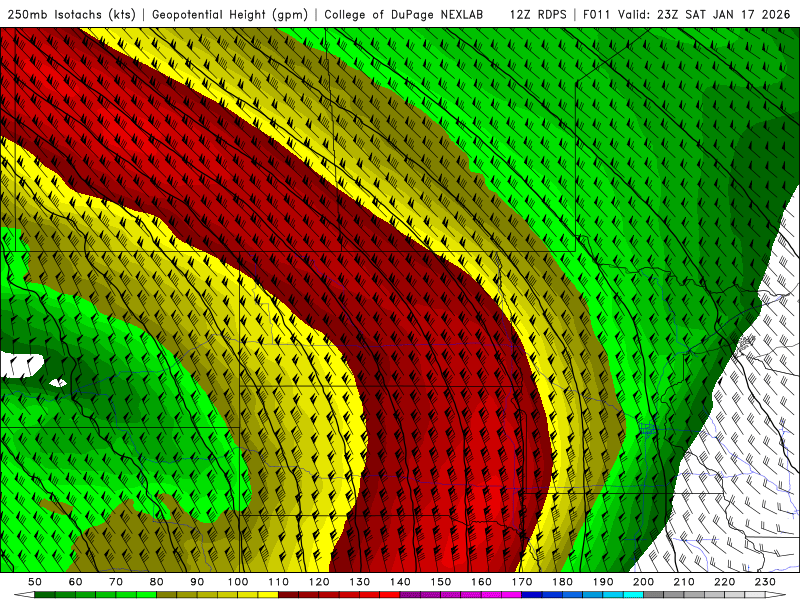Click the '70' value on the color scale
Screen dimensions: 800x600
click(116, 582)
